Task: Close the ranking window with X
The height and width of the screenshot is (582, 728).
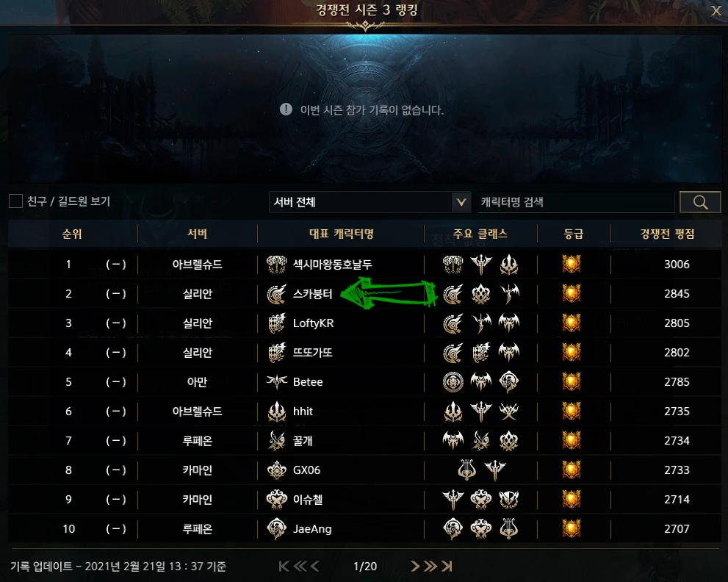Action: coord(716,10)
